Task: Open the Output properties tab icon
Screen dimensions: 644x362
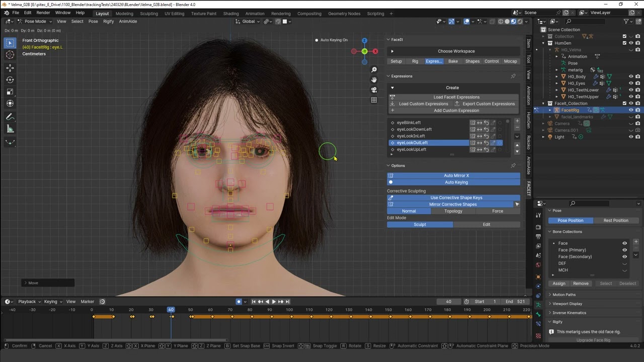Action: pos(538,236)
